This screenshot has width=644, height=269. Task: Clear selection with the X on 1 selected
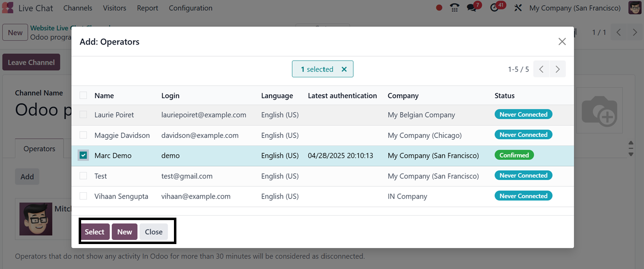[344, 69]
